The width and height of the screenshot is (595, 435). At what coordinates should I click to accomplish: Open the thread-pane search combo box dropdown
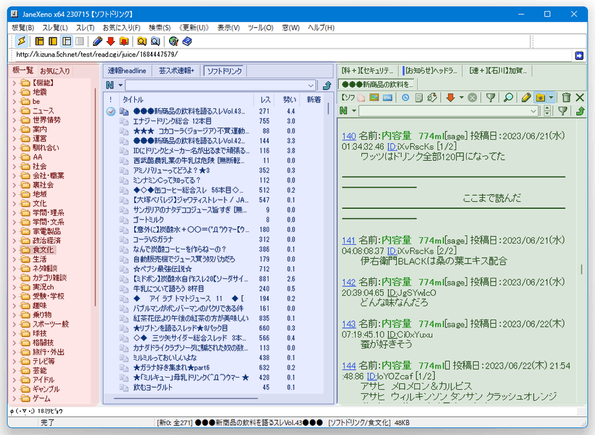click(x=533, y=111)
